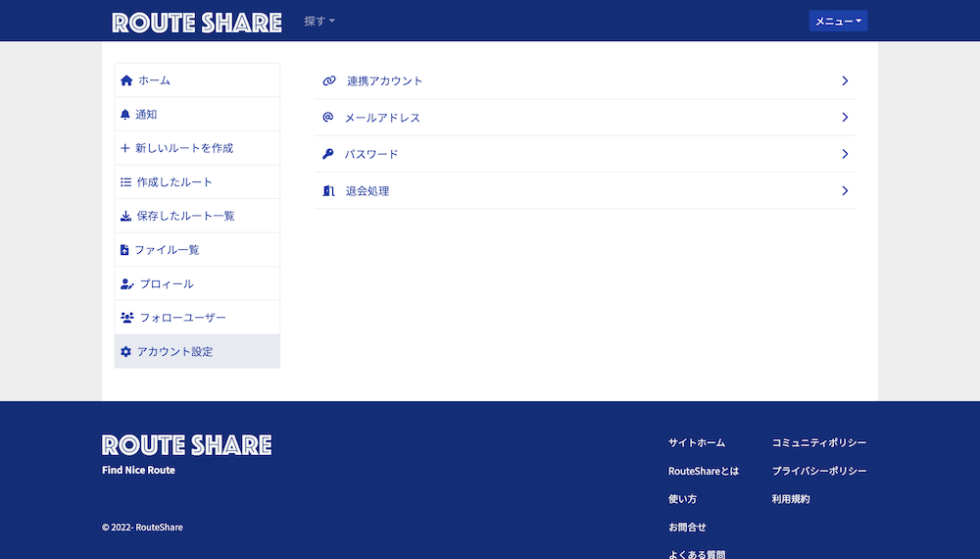Click the file icon beside ファイル一覧
The height and width of the screenshot is (559, 980).
[124, 249]
